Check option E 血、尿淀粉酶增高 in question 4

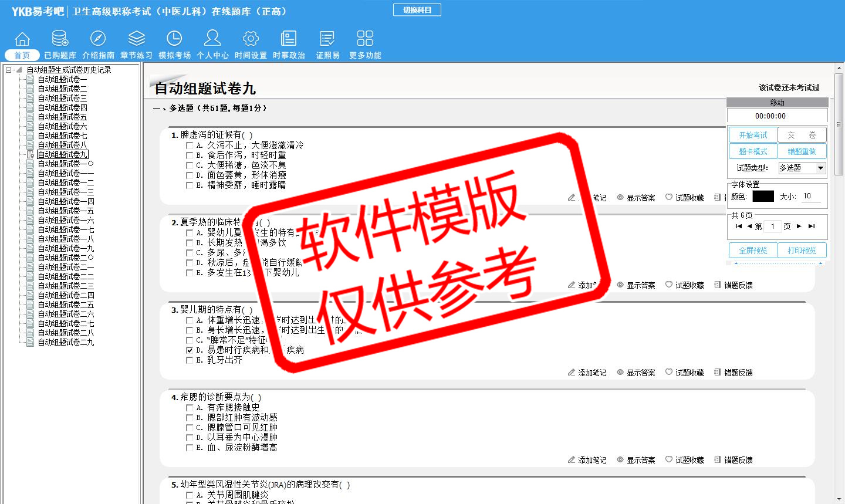coord(190,448)
